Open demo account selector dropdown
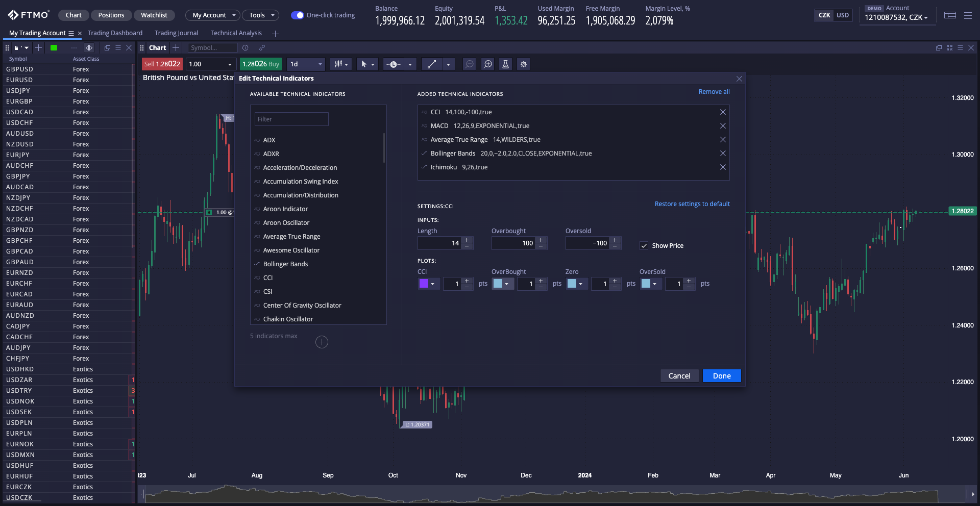980x506 pixels. pyautogui.click(x=896, y=17)
